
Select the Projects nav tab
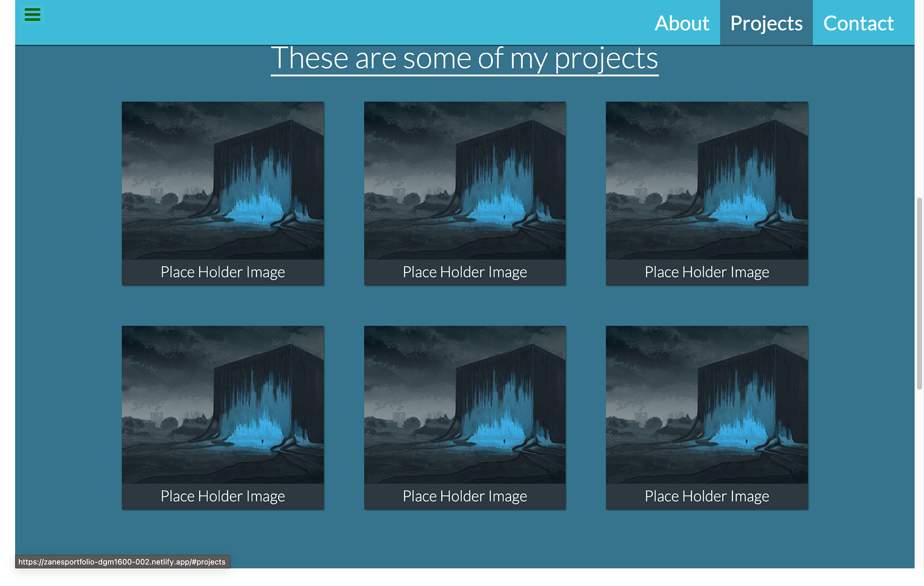[766, 23]
